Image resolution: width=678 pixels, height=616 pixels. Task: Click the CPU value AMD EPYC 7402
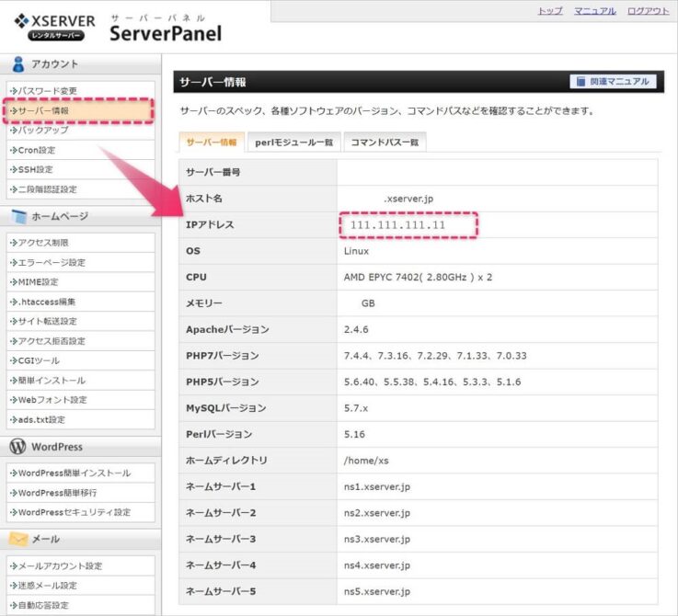coord(418,277)
